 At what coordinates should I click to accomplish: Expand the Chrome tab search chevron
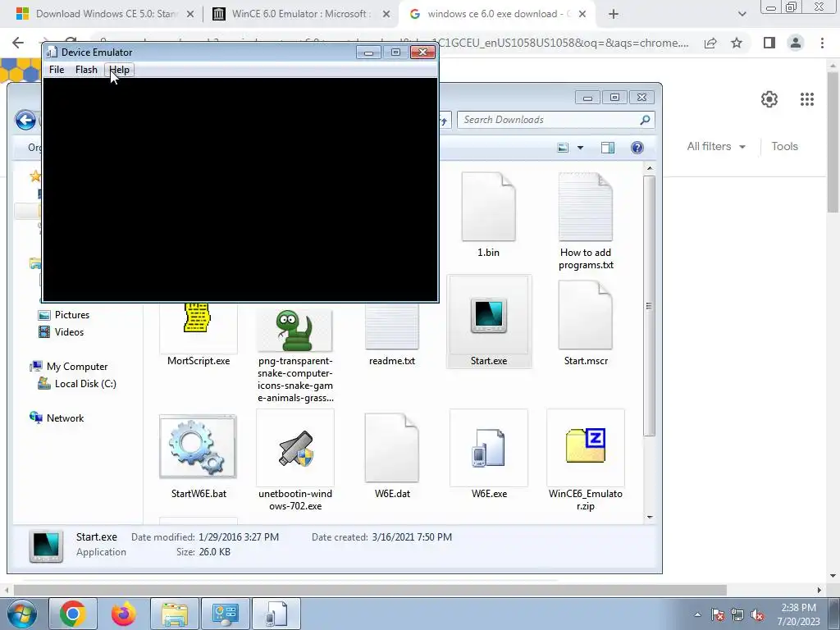coord(742,14)
